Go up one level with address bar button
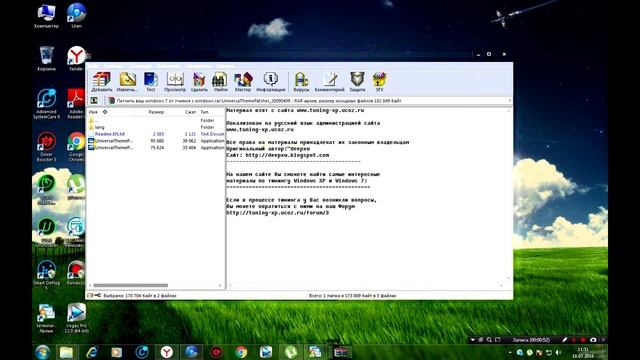The width and height of the screenshot is (640, 360). [94, 100]
